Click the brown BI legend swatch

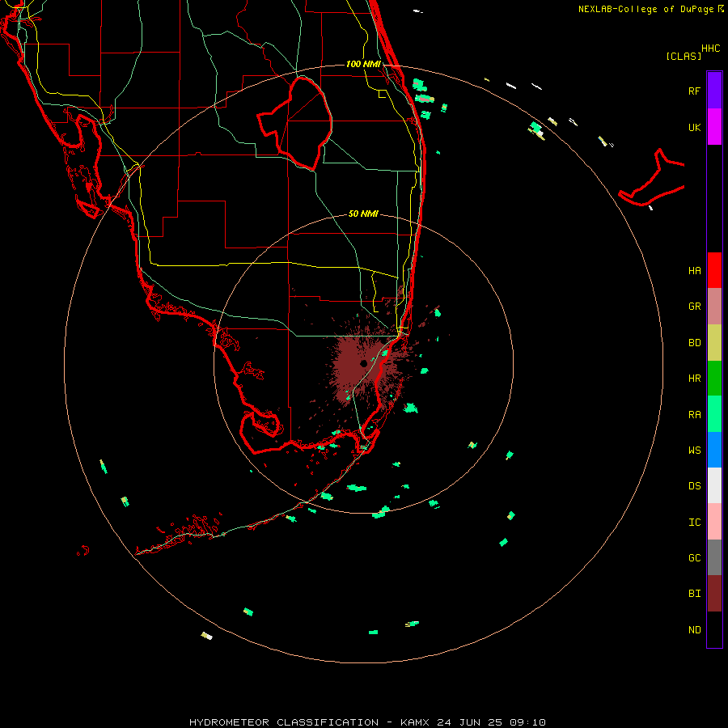(714, 594)
